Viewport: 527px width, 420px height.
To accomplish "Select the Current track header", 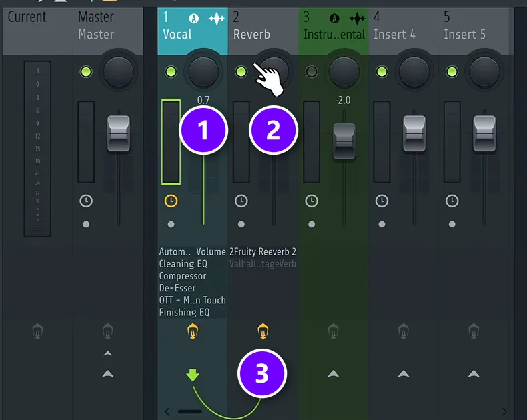I will coord(37,31).
